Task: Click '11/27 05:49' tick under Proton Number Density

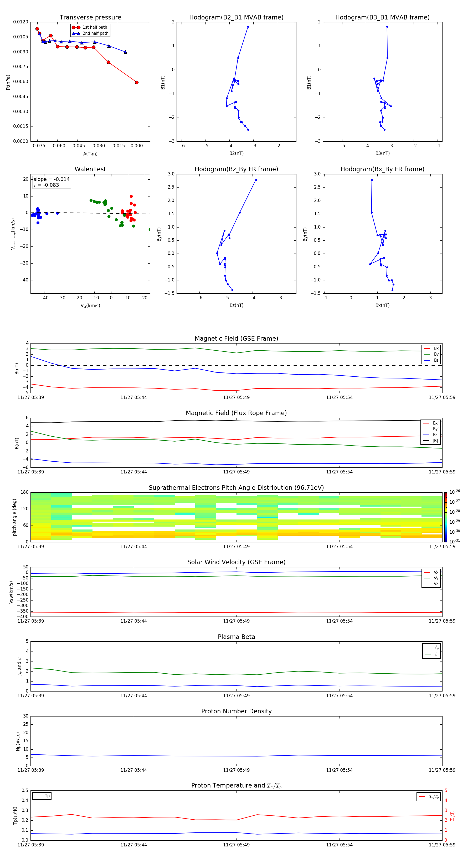Action: (x=236, y=770)
